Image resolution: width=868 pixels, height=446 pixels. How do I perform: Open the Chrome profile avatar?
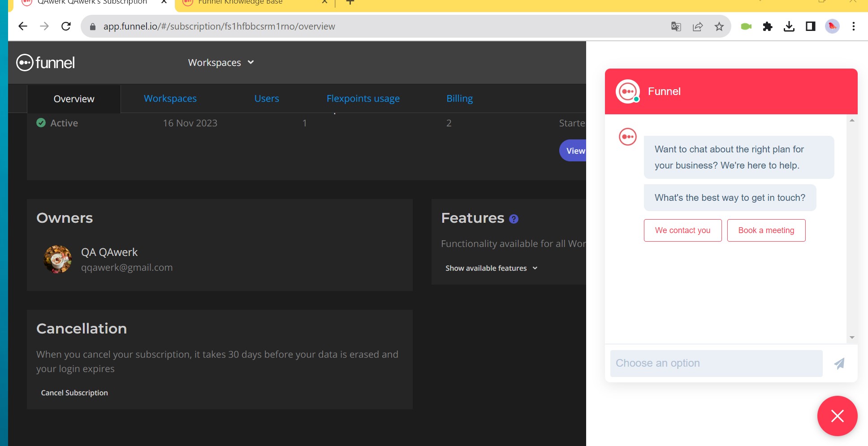(x=832, y=26)
